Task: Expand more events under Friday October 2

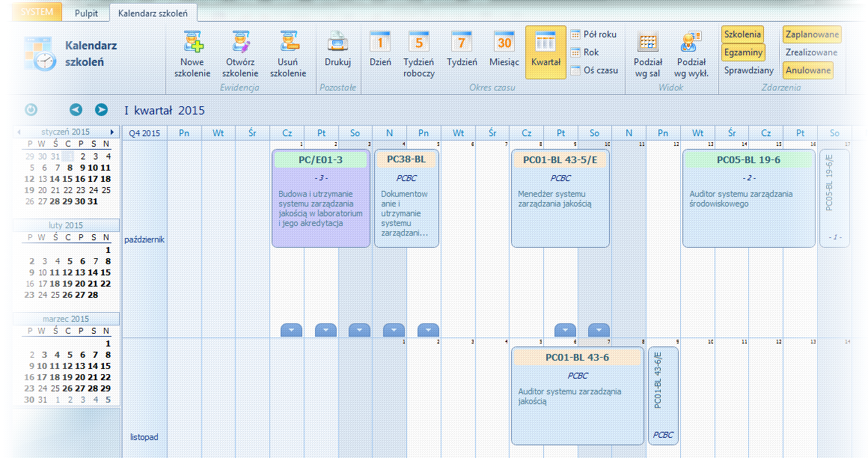Action: click(x=325, y=330)
